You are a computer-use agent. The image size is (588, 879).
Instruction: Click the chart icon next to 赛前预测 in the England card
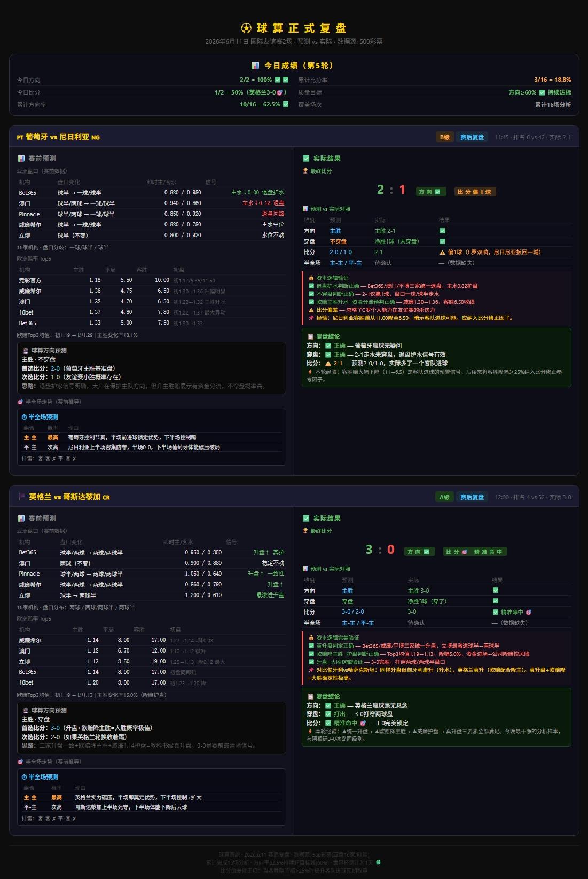[x=21, y=519]
